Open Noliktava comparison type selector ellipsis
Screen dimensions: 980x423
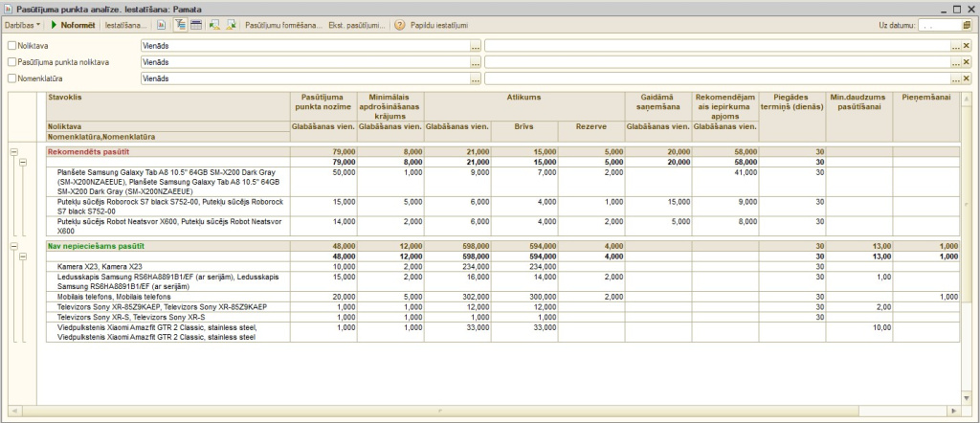click(x=476, y=45)
